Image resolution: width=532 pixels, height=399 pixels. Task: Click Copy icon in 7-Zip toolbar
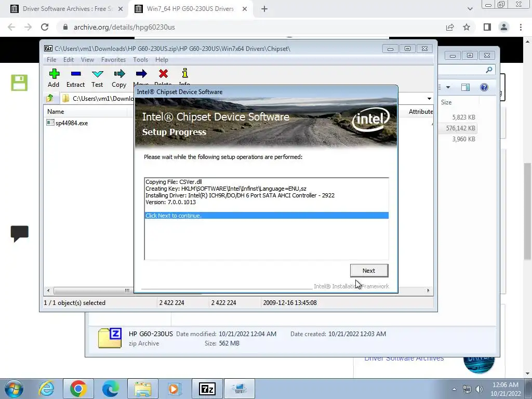pyautogui.click(x=119, y=74)
